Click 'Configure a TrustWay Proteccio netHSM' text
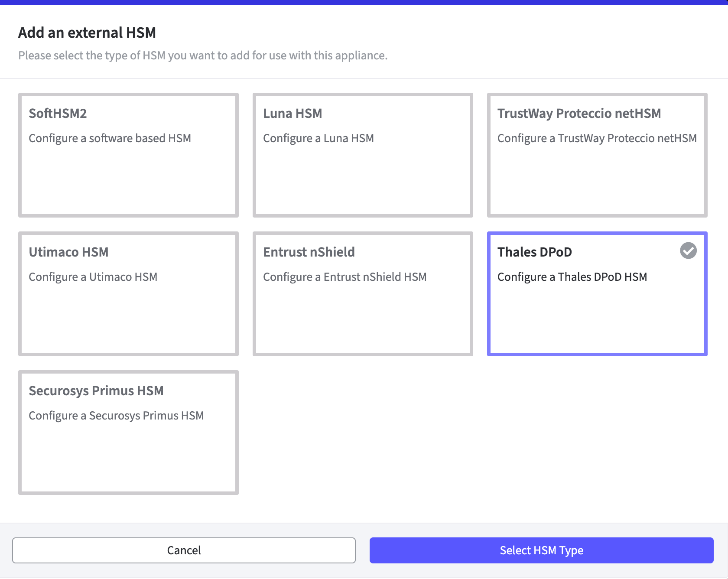 coord(597,138)
